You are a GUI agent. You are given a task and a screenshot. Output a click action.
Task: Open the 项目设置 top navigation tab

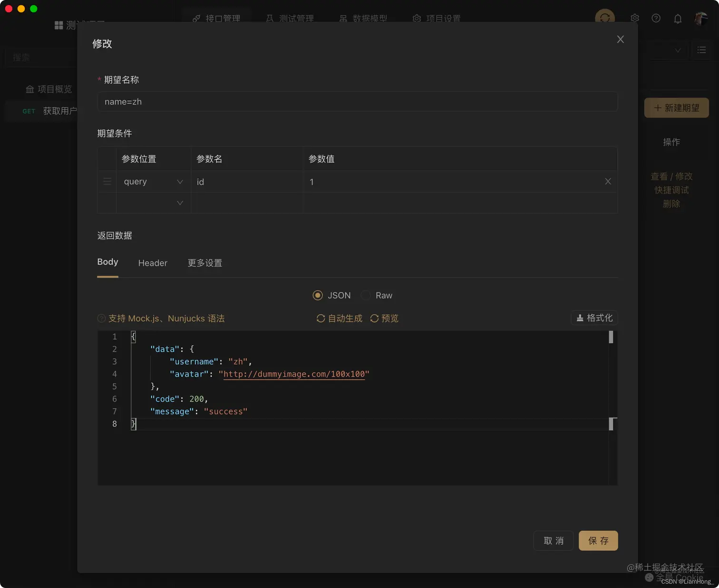pyautogui.click(x=437, y=19)
